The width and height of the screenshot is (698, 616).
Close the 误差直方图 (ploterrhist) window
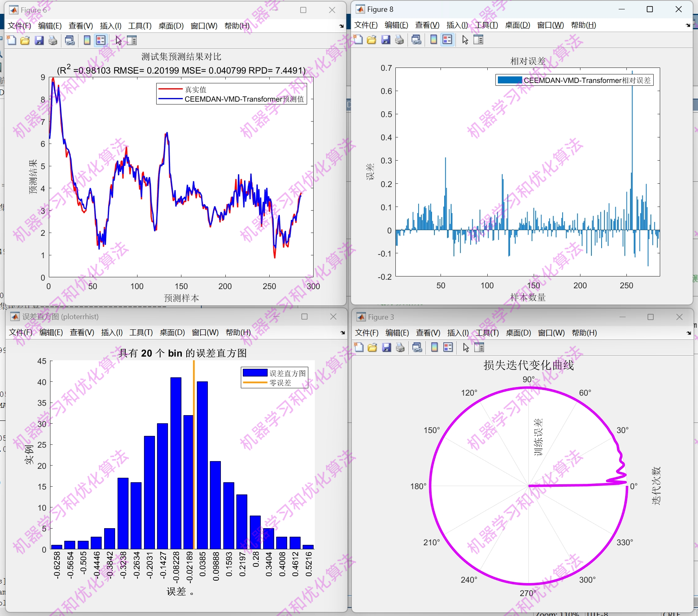click(333, 317)
